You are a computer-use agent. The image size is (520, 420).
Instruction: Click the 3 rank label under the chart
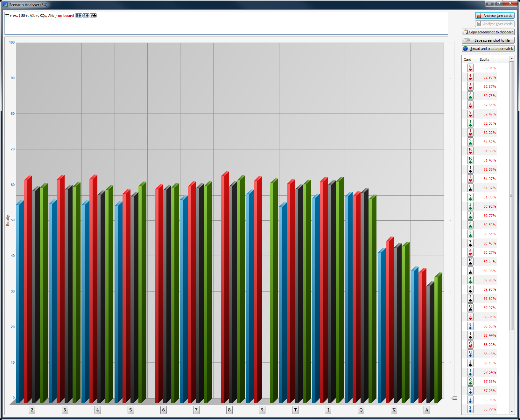point(65,410)
